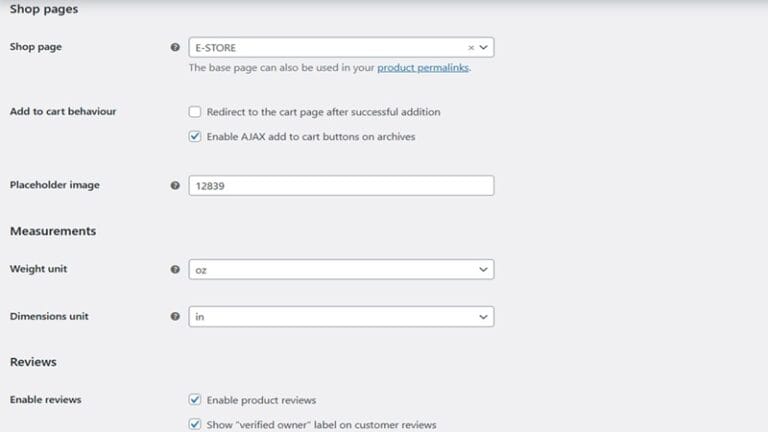Clear the E-STORE selection with the x
The height and width of the screenshot is (432, 768).
(x=471, y=47)
